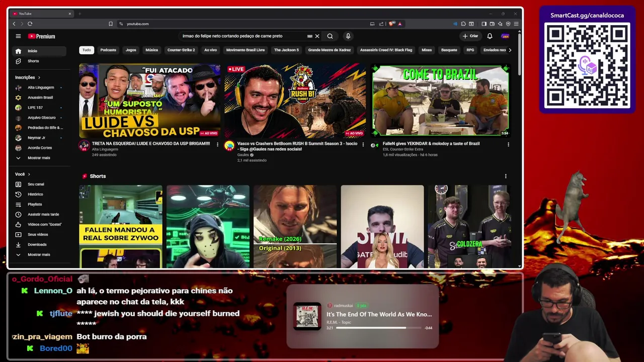644x362 pixels.
Task: Click the Criar button
Action: pos(470,36)
